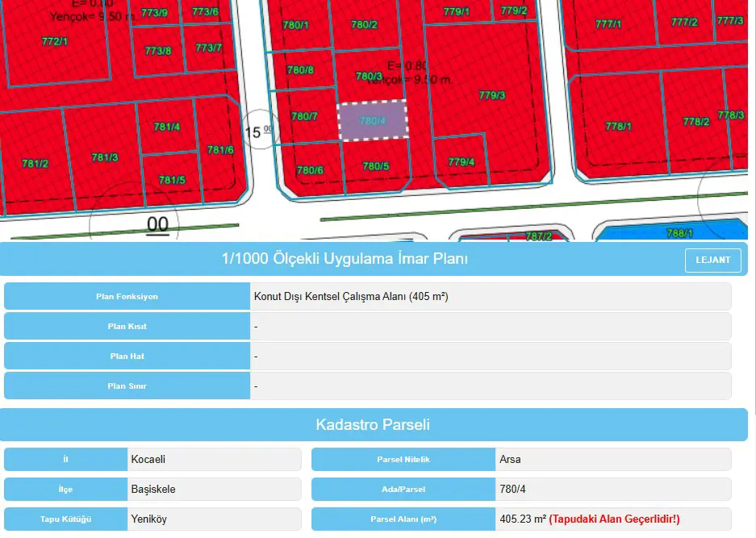
Task: Select the 'Arsa' Parsel Nitelik value
Action: pos(510,460)
